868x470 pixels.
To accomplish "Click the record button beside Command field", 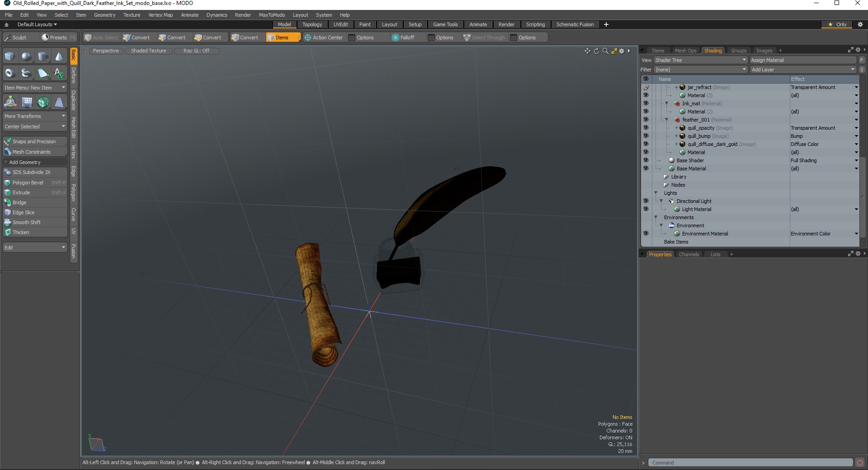I will (x=860, y=463).
